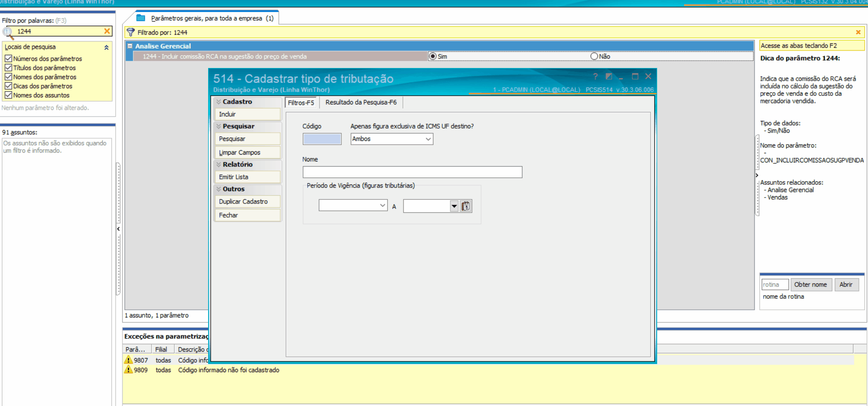
Task: Open the vigência end date dropdown arrow
Action: tap(454, 206)
